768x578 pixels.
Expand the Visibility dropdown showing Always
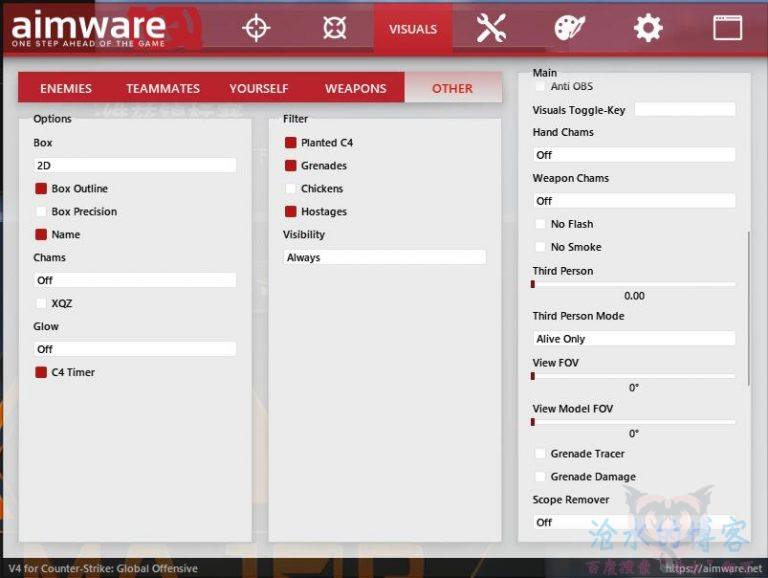[x=384, y=258]
